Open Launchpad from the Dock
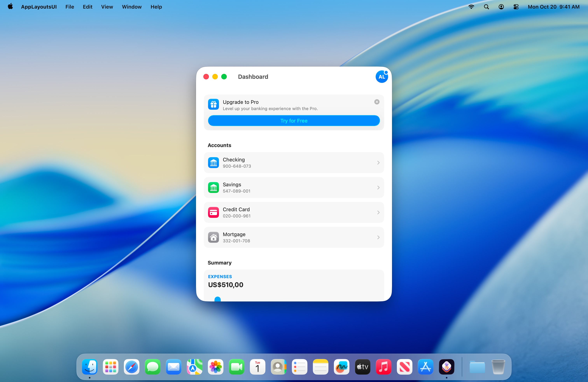 110,367
